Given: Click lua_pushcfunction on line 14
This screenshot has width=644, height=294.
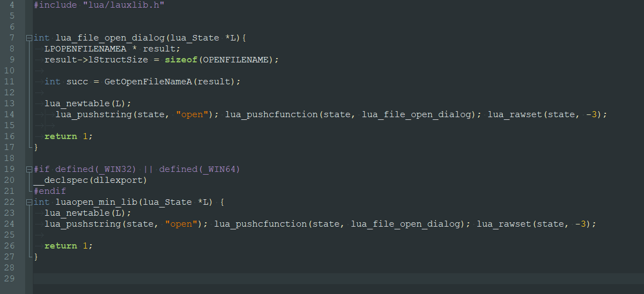Looking at the screenshot, I should click(x=271, y=114).
